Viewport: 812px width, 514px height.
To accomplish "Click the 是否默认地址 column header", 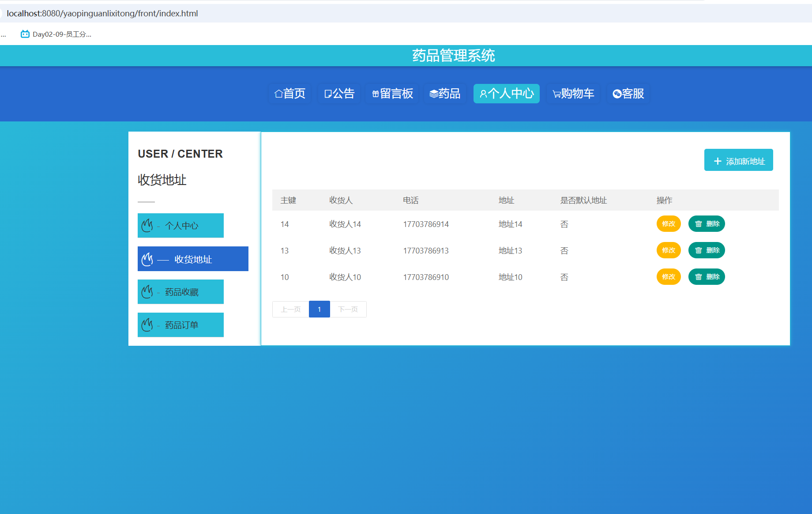I will [x=583, y=200].
